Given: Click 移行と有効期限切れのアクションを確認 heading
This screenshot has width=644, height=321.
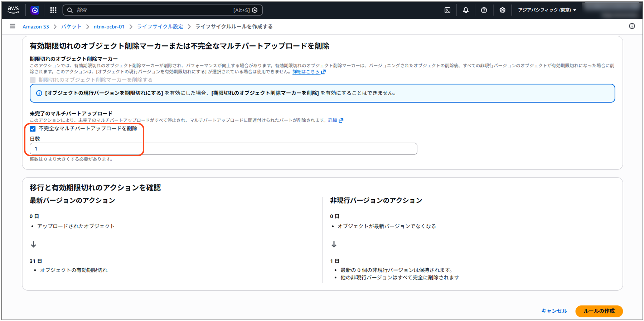Looking at the screenshot, I should pos(95,188).
